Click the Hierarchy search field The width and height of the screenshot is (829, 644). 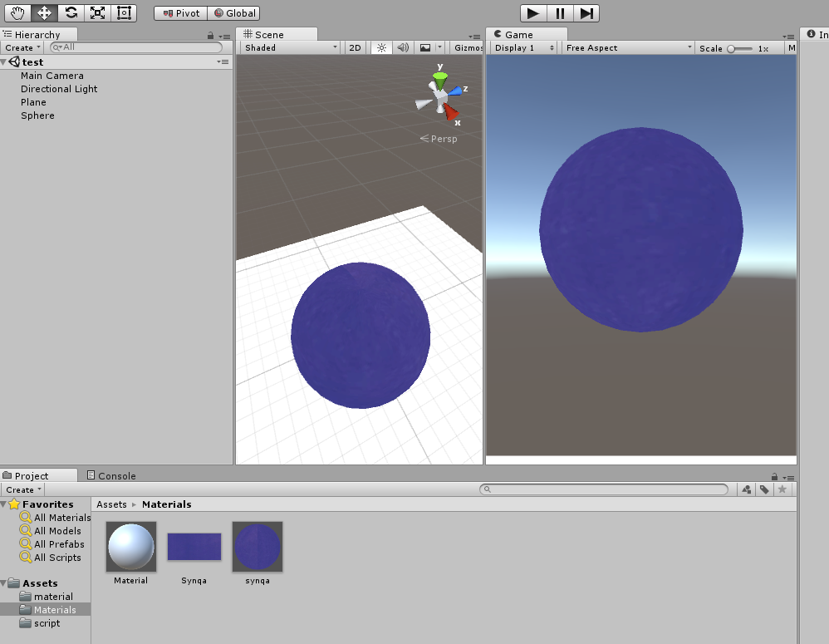[x=136, y=47]
